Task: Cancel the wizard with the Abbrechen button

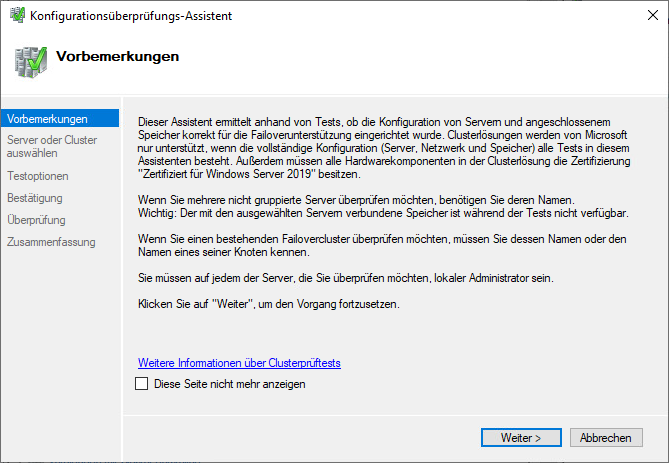Action: click(x=605, y=438)
